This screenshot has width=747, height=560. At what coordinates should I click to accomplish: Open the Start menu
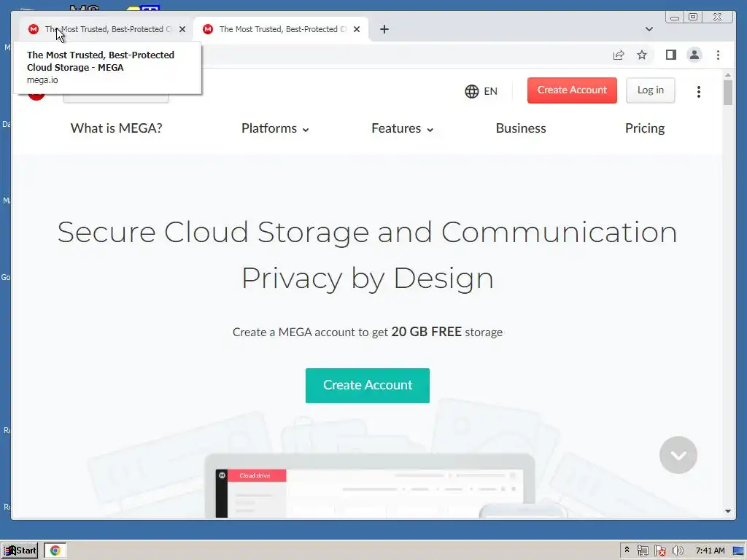(x=20, y=551)
